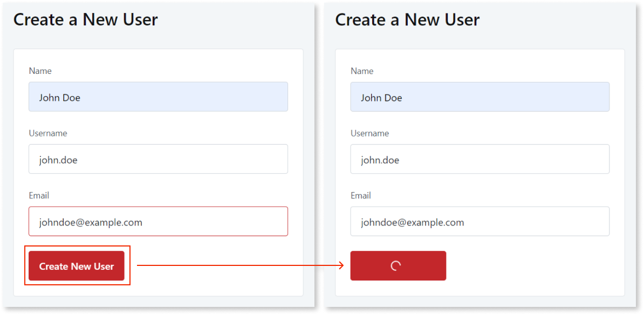
Task: Click the Create New User red button
Action: (x=76, y=266)
